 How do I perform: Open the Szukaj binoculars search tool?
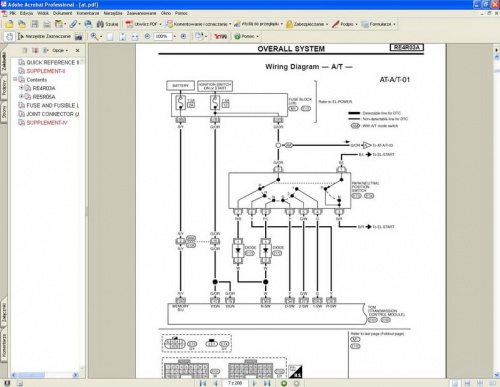click(x=107, y=24)
